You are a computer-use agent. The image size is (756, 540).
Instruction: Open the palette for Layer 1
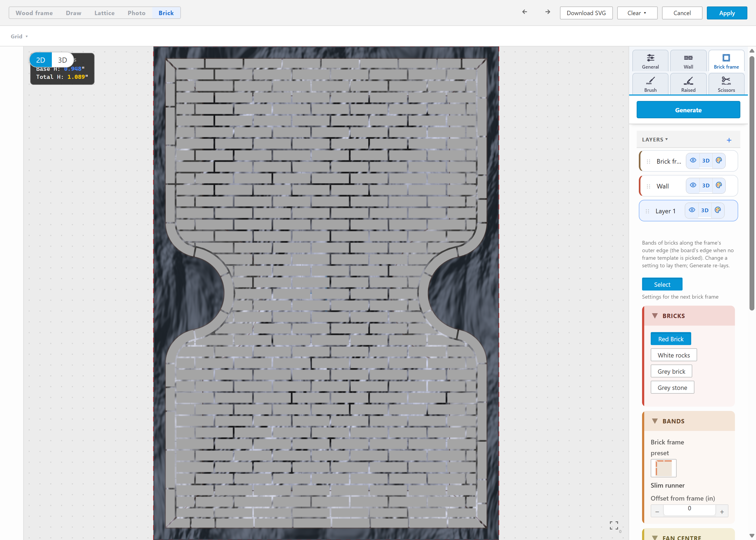tap(718, 210)
